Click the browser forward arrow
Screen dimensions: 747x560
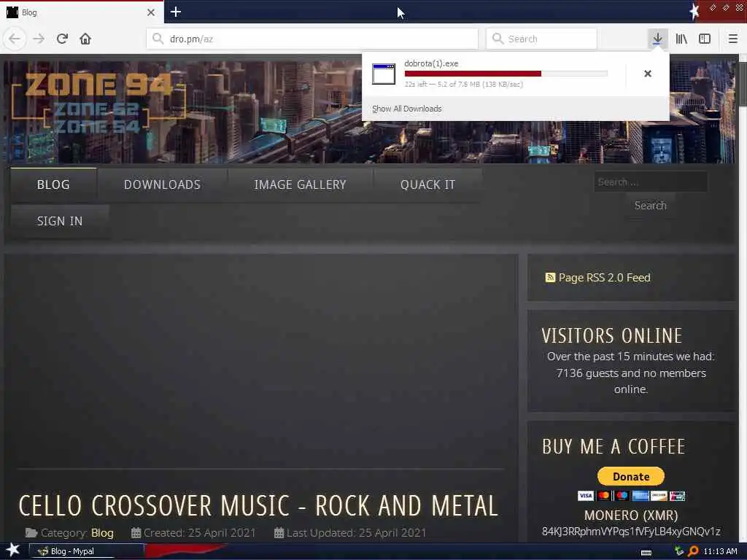click(39, 39)
